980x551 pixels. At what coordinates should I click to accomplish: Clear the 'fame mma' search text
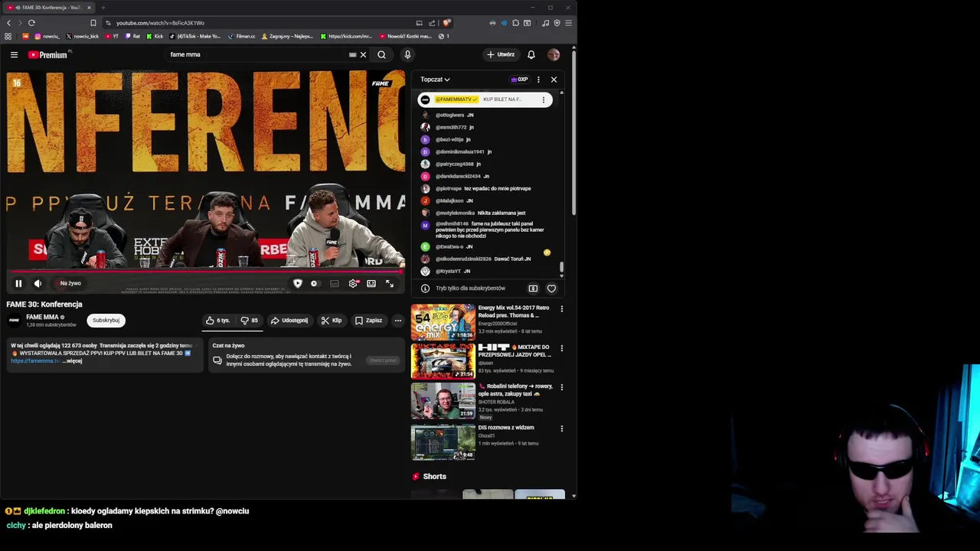[x=363, y=54]
